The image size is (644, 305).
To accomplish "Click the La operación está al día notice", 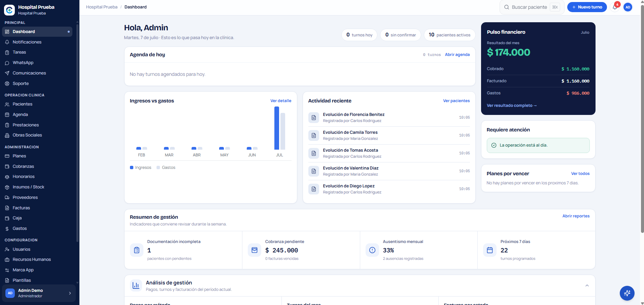I will 538,145.
